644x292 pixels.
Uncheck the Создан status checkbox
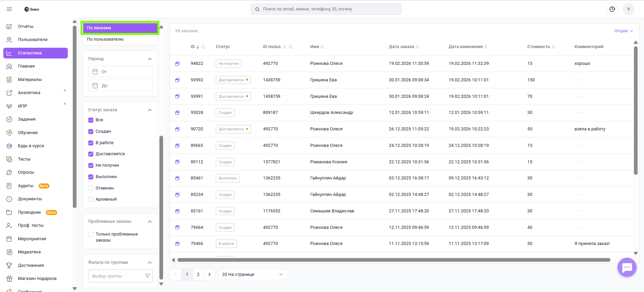tap(91, 131)
